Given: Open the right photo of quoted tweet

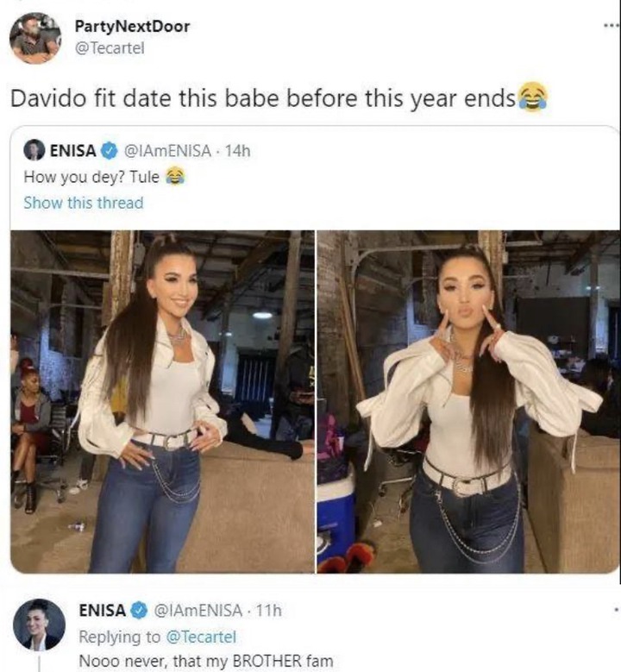Looking at the screenshot, I should click(x=468, y=402).
